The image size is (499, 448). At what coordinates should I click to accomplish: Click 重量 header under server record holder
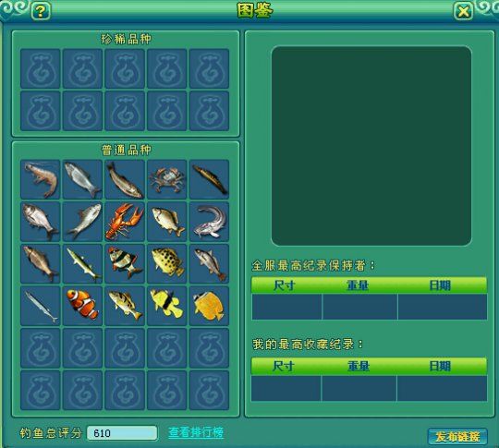pyautogui.click(x=358, y=285)
